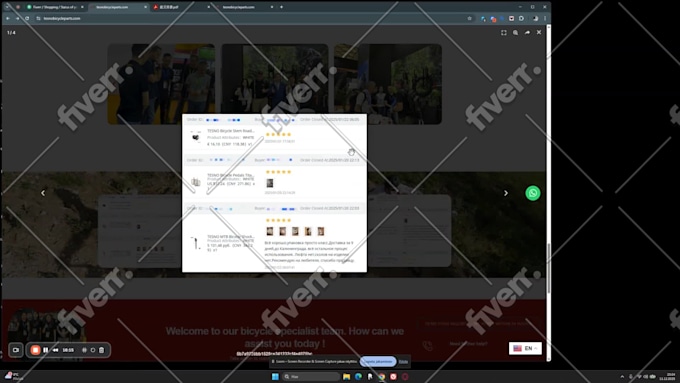This screenshot has width=680, height=383.
Task: Show hidden system tray icons
Action: (x=622, y=376)
